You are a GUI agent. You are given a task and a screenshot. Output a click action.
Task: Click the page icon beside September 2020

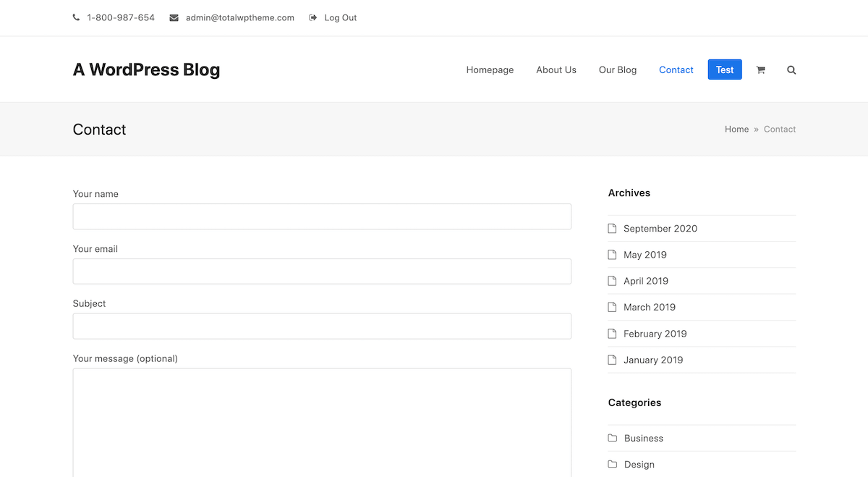pyautogui.click(x=612, y=228)
